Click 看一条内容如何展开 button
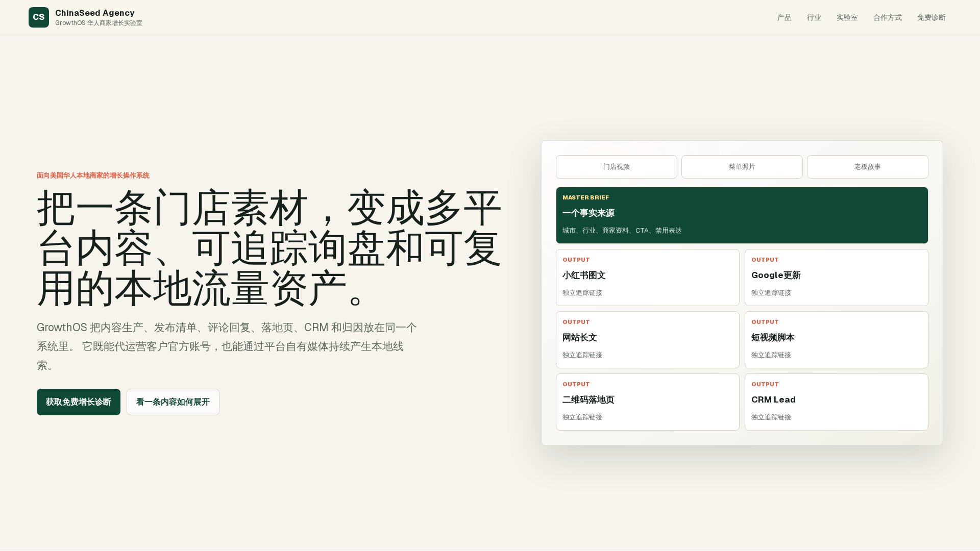Screen dimensions: 980x551 click(x=173, y=402)
